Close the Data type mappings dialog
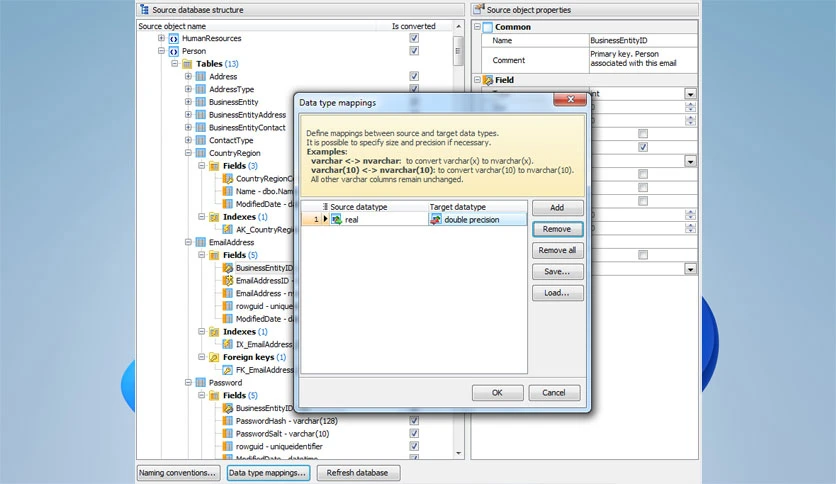Screen dimensions: 836x484 point(570,99)
